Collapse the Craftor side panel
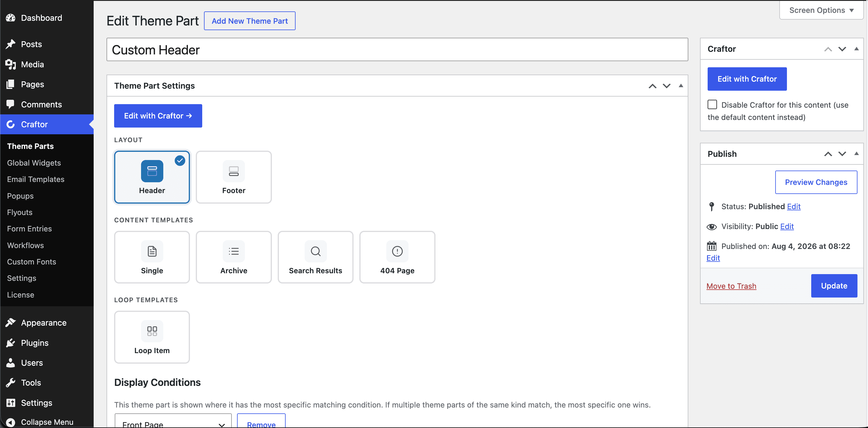868x428 pixels. (856, 49)
